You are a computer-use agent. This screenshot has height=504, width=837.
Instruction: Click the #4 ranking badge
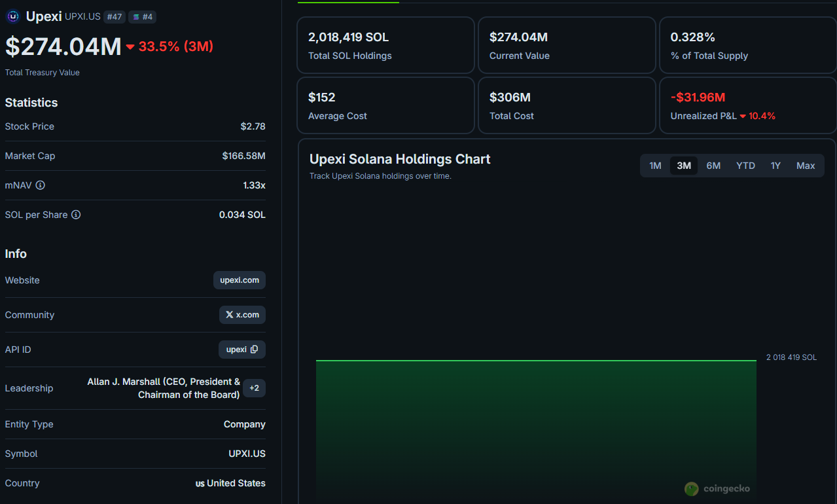[142, 17]
